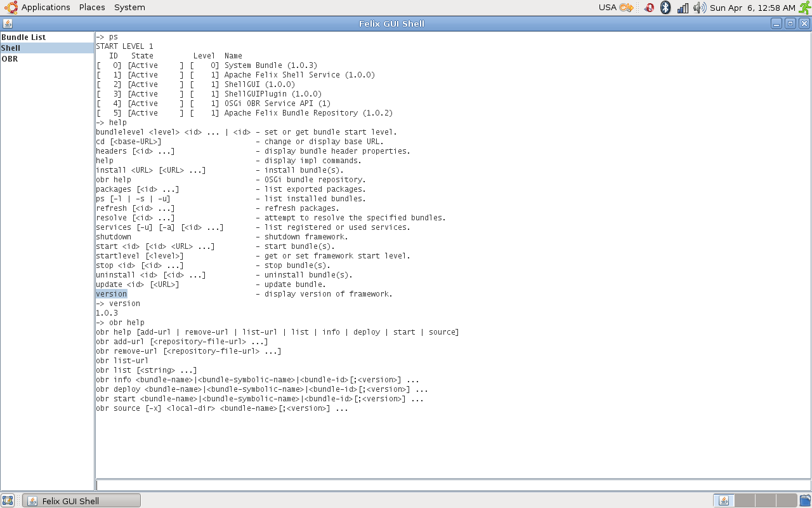The image size is (812, 508).
Task: Open the network signal strength indicator
Action: 683,8
